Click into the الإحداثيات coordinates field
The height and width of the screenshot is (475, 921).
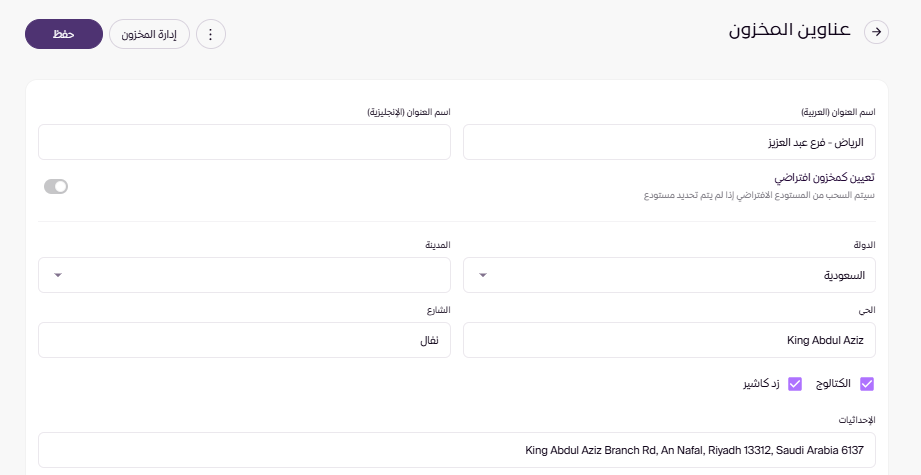pyautogui.click(x=456, y=450)
